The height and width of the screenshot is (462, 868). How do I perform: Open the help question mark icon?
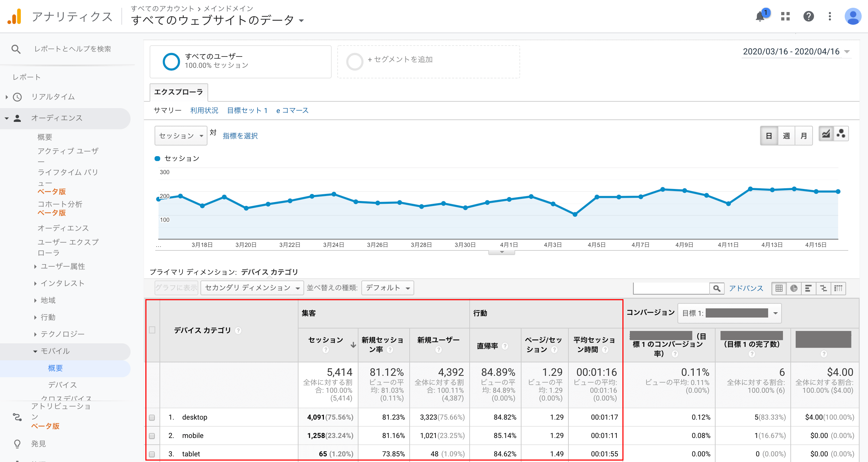(808, 17)
